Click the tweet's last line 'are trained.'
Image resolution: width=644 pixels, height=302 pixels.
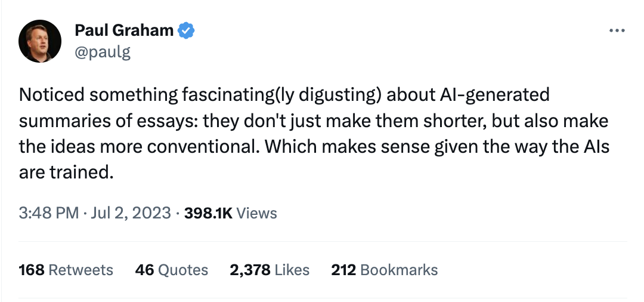point(66,172)
